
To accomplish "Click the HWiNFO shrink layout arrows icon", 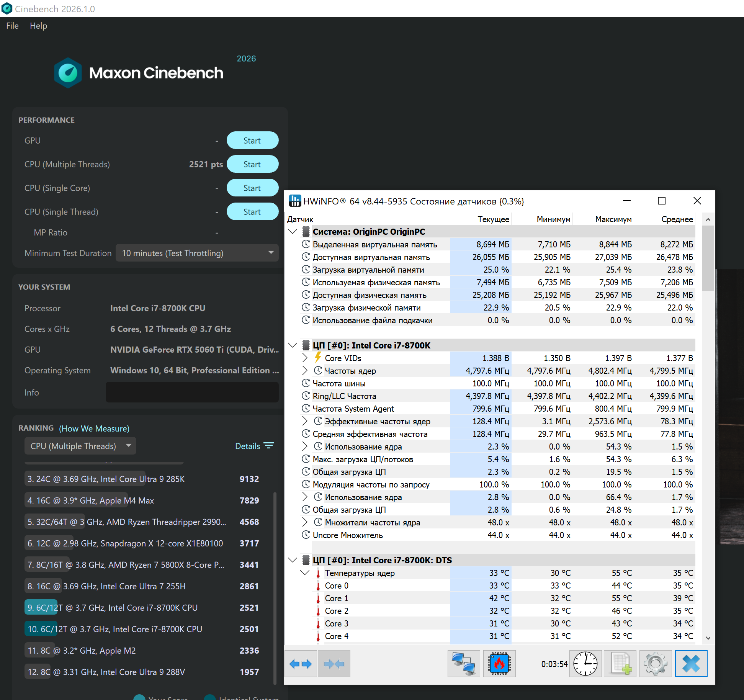I will [334, 664].
